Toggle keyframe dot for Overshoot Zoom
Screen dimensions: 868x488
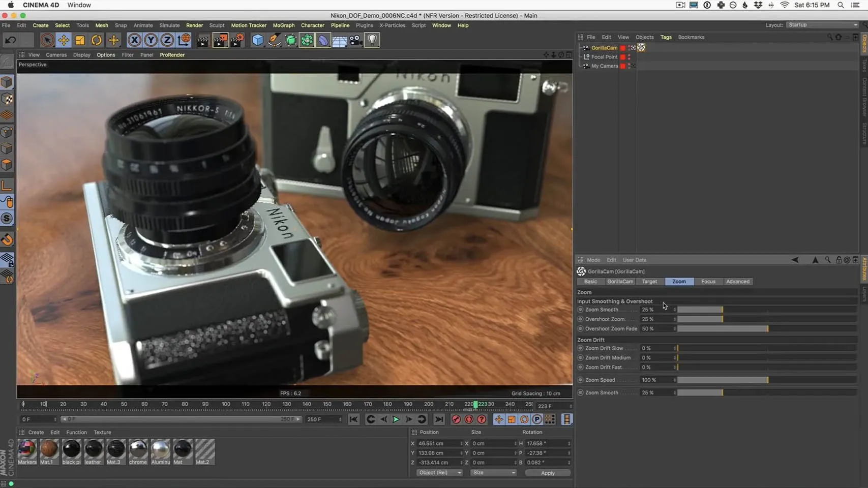[x=580, y=319]
